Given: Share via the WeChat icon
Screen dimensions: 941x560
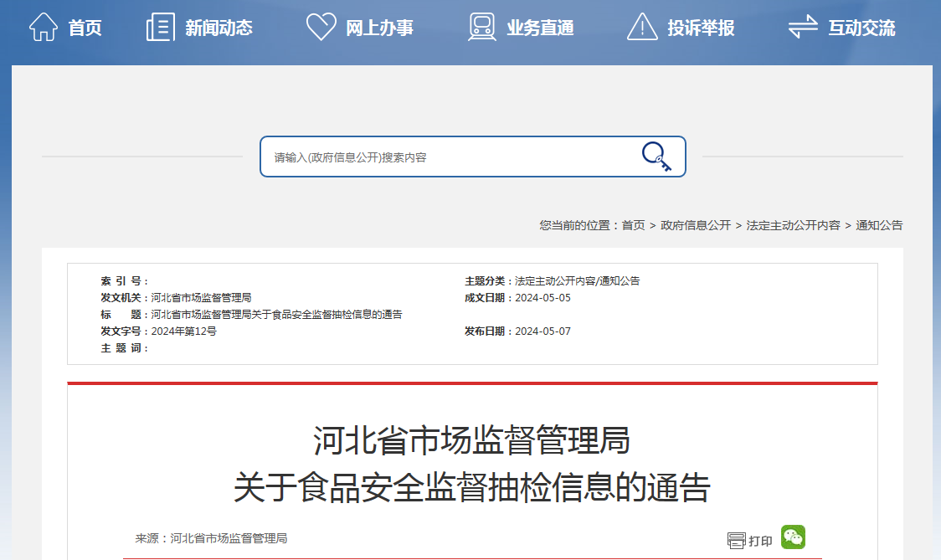Looking at the screenshot, I should pyautogui.click(x=793, y=537).
